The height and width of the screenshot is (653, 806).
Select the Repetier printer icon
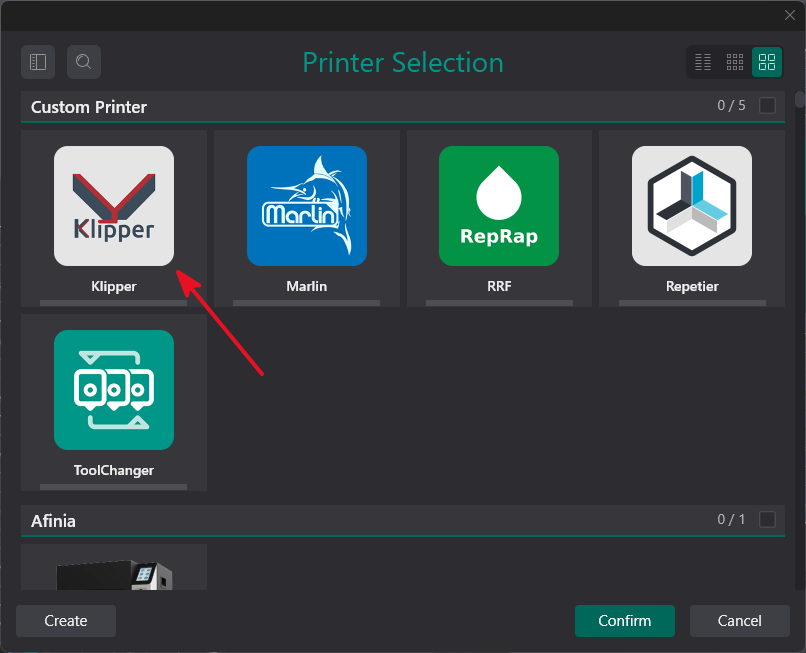(692, 206)
